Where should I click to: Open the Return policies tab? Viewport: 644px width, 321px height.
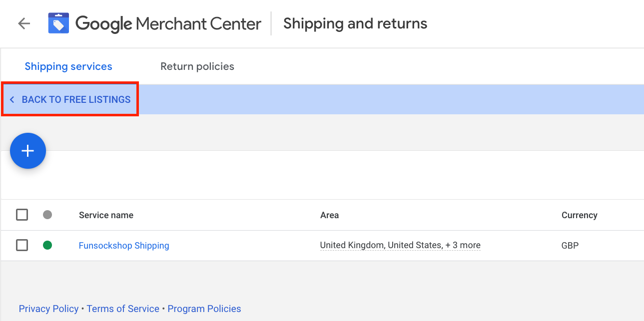pyautogui.click(x=197, y=66)
